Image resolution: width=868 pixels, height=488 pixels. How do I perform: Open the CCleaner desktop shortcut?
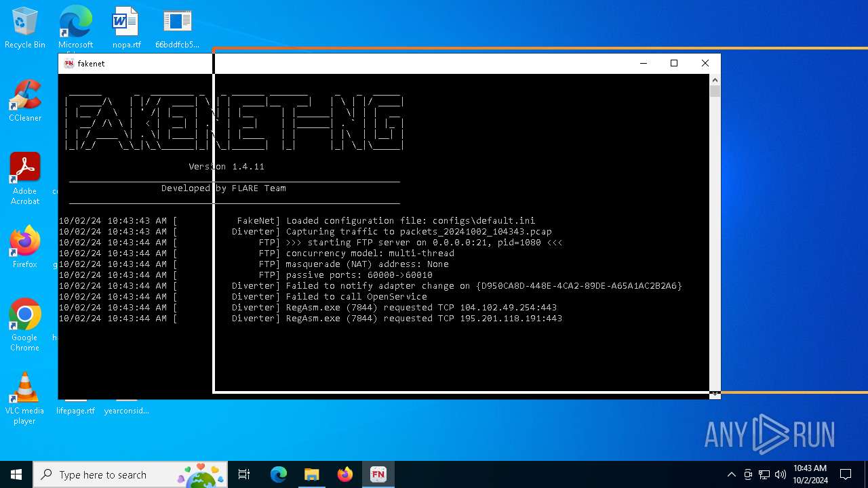(x=24, y=102)
